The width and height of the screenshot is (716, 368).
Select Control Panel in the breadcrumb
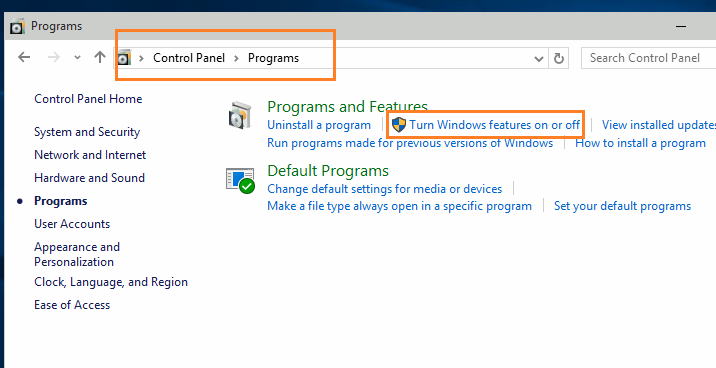[189, 58]
